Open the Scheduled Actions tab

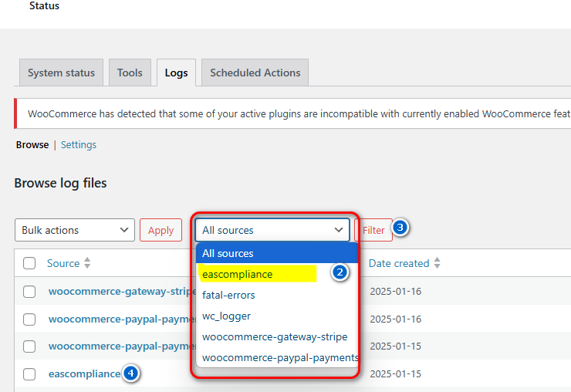[x=255, y=73]
